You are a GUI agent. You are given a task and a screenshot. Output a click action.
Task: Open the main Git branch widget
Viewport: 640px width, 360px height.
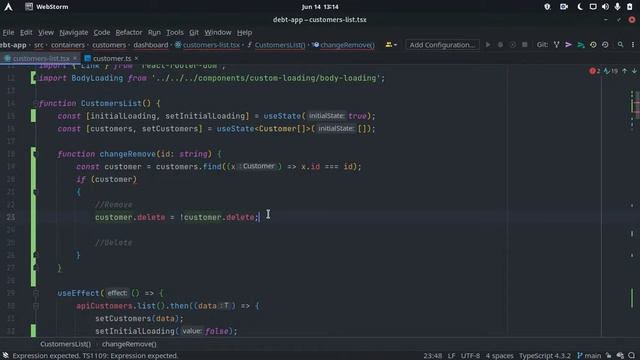click(589, 356)
